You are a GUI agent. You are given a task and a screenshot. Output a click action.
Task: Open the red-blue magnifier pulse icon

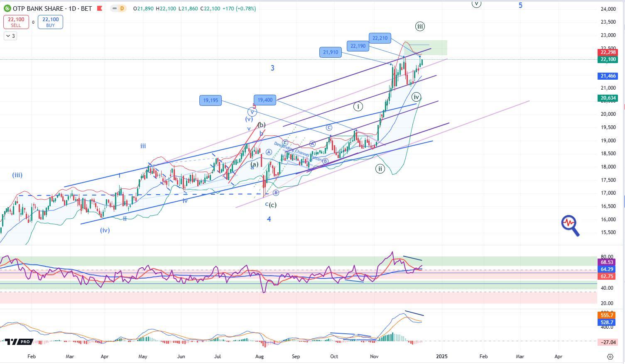[x=570, y=225]
